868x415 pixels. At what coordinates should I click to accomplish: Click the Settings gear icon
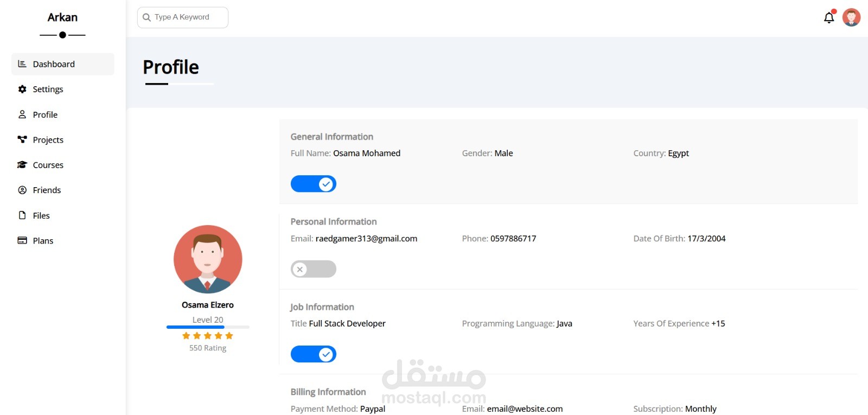22,89
